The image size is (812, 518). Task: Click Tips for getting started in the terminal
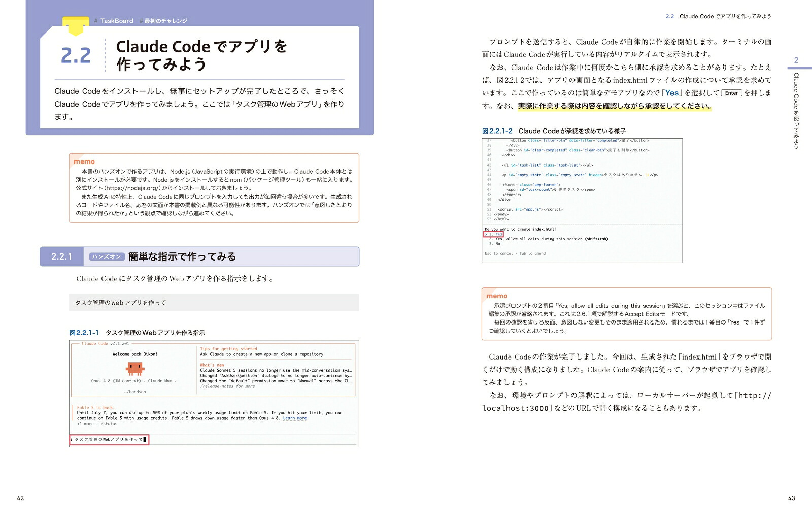[x=228, y=349]
